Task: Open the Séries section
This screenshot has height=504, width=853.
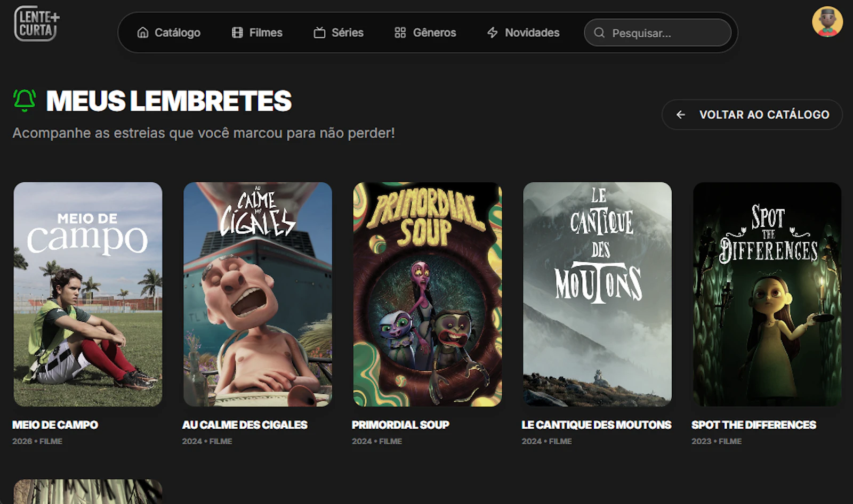Action: 339,32
